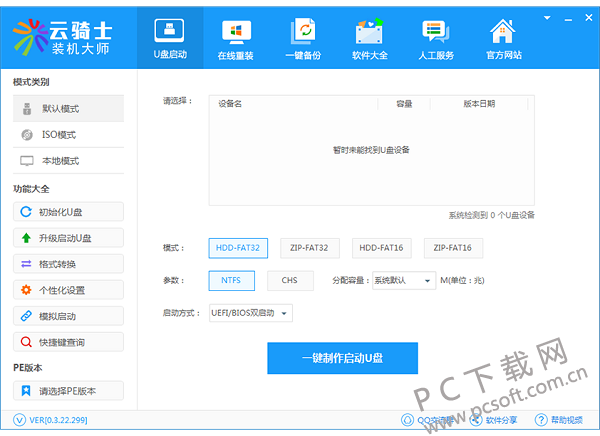The width and height of the screenshot is (600, 436).
Task: Toggle the NTFS parameter
Action: click(x=232, y=281)
